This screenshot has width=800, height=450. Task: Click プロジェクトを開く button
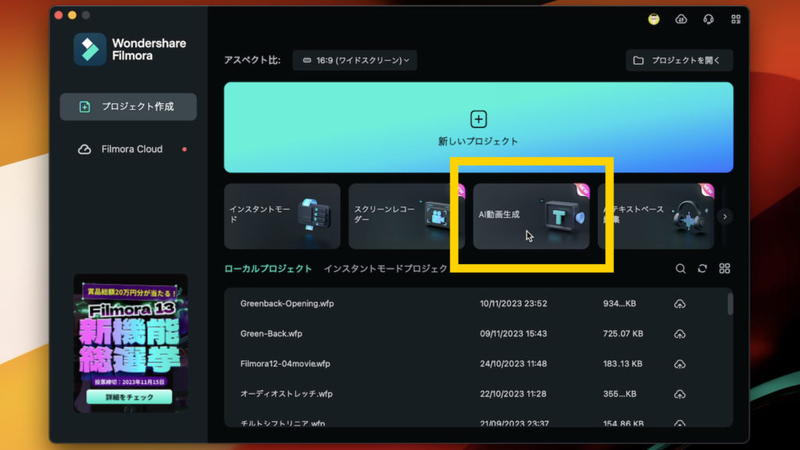point(679,60)
